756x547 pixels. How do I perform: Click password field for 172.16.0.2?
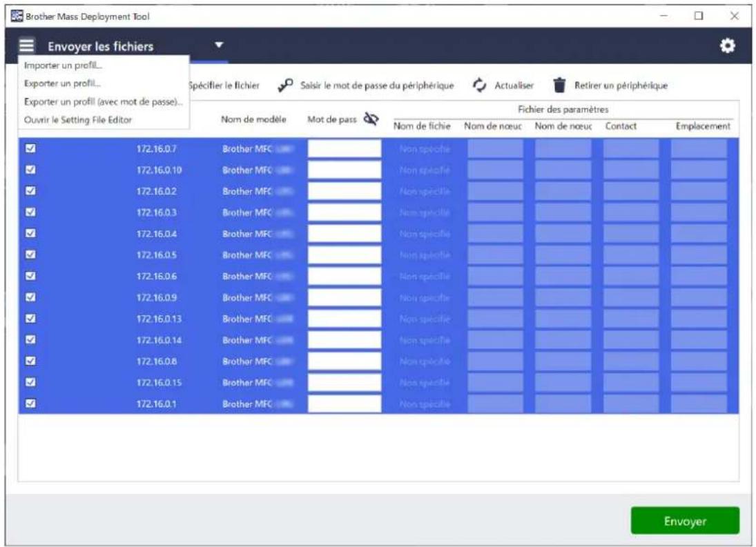pyautogui.click(x=345, y=190)
